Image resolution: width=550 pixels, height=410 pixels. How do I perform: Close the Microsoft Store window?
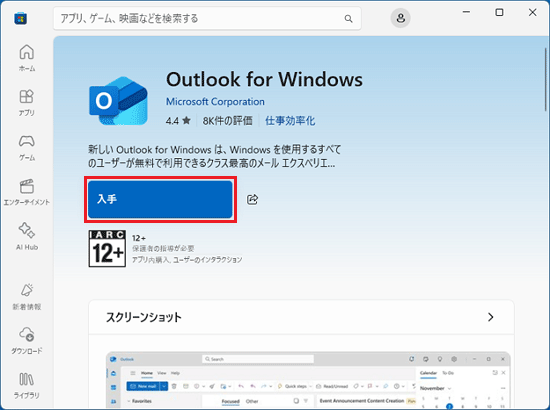pyautogui.click(x=532, y=12)
